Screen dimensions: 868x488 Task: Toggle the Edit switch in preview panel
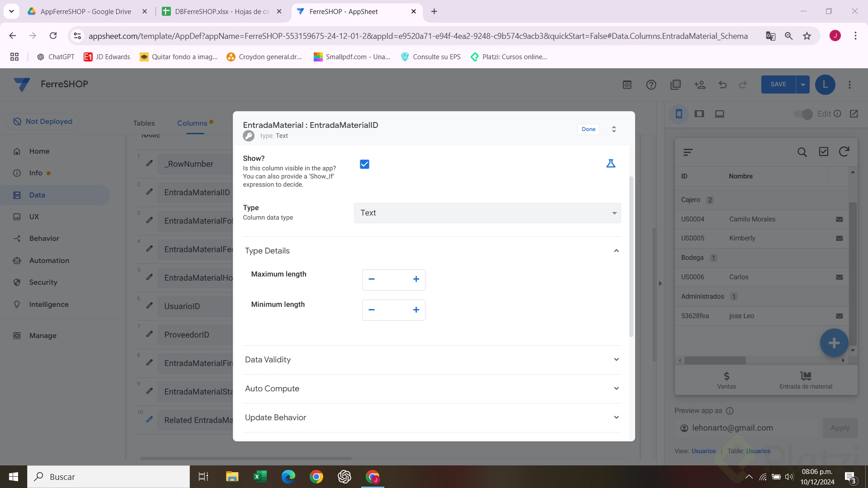803,114
